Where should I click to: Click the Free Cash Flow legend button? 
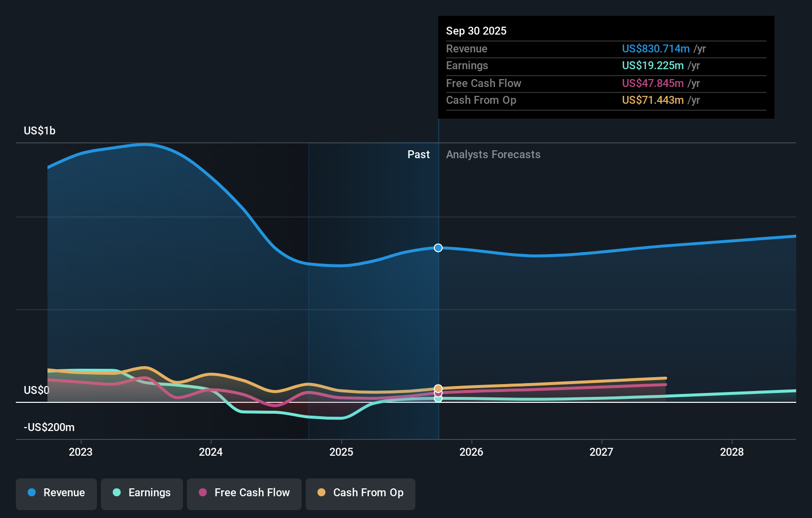pos(244,493)
